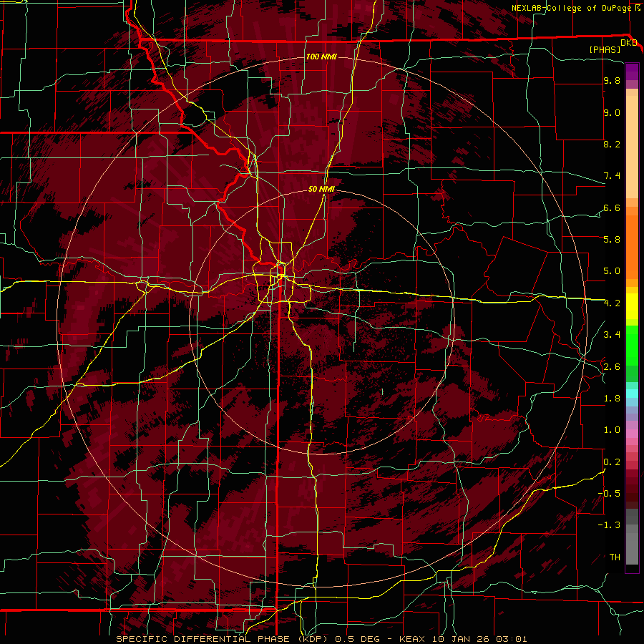The image size is (644, 644).
Task: Click the 10 JAN 26 date text
Action: coord(462,639)
